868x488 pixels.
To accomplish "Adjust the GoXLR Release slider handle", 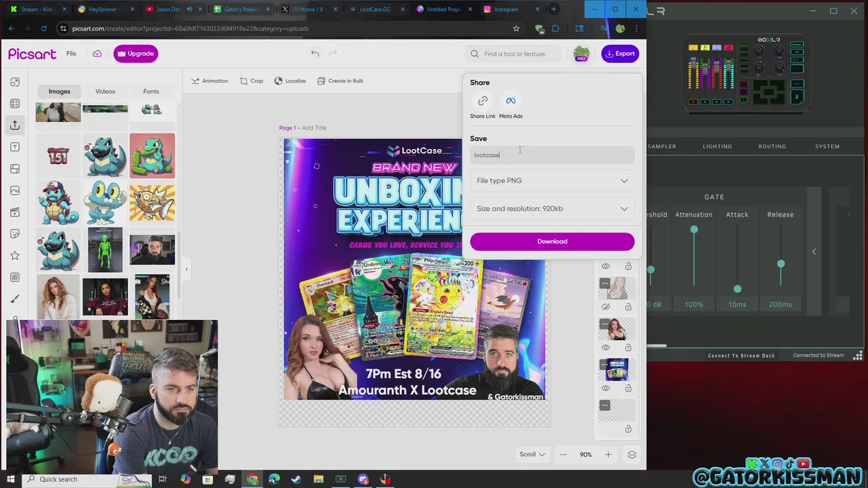I will [x=781, y=264].
